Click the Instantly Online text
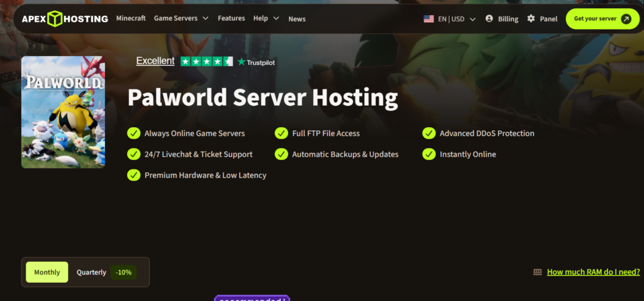 coord(468,154)
